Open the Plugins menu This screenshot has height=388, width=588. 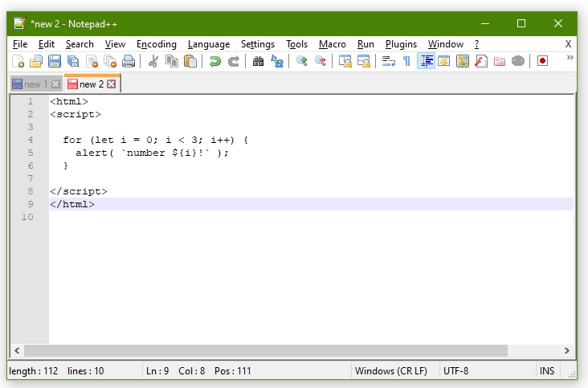(x=401, y=44)
